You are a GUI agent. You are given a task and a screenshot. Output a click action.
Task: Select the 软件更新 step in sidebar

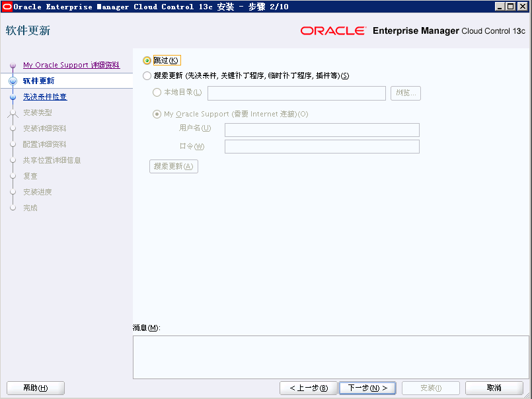39,81
